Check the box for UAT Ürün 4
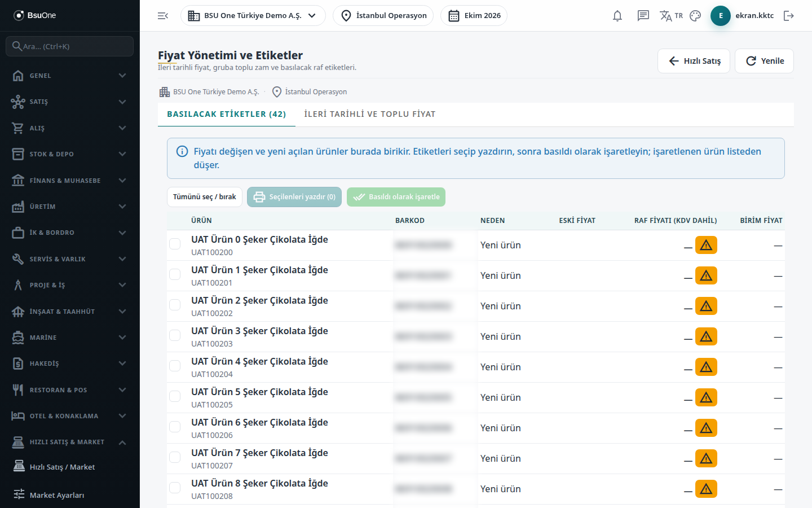812x508 pixels. click(175, 366)
